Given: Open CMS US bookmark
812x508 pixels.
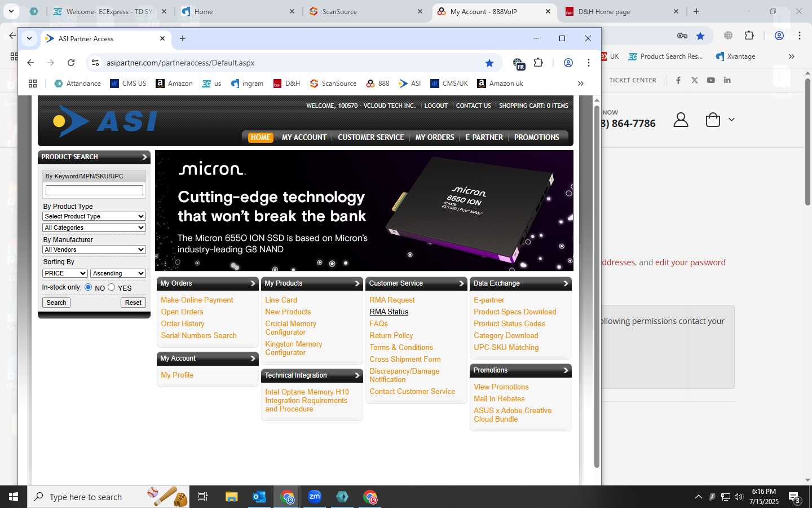Looking at the screenshot, I should click(x=128, y=84).
